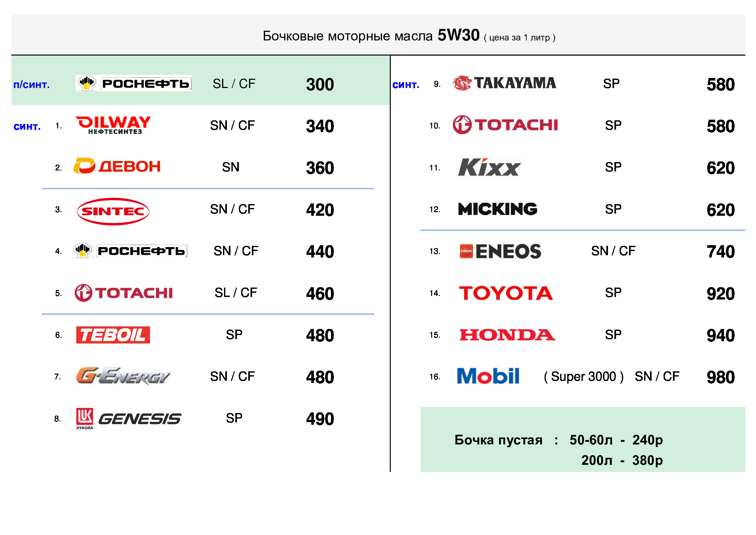Click the blue 'п/синт.' label

(32, 85)
